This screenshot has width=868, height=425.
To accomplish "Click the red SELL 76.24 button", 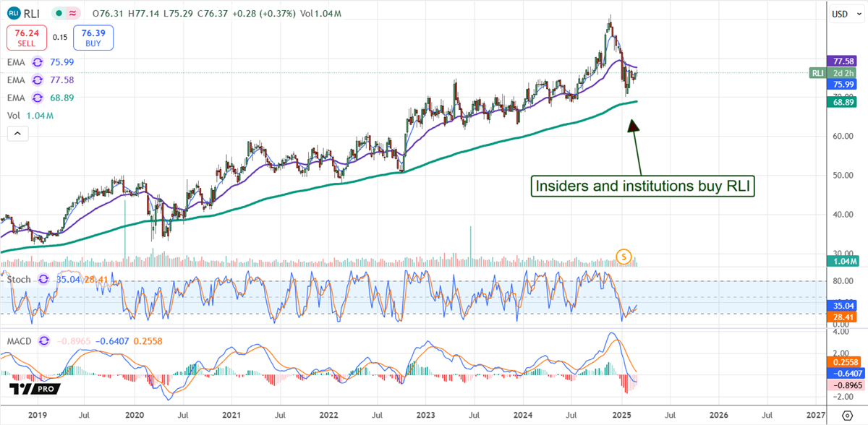I will (26, 37).
